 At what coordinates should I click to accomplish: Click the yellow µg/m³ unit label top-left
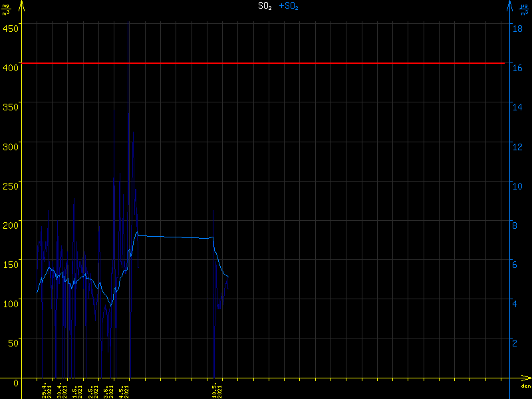click(x=6, y=9)
